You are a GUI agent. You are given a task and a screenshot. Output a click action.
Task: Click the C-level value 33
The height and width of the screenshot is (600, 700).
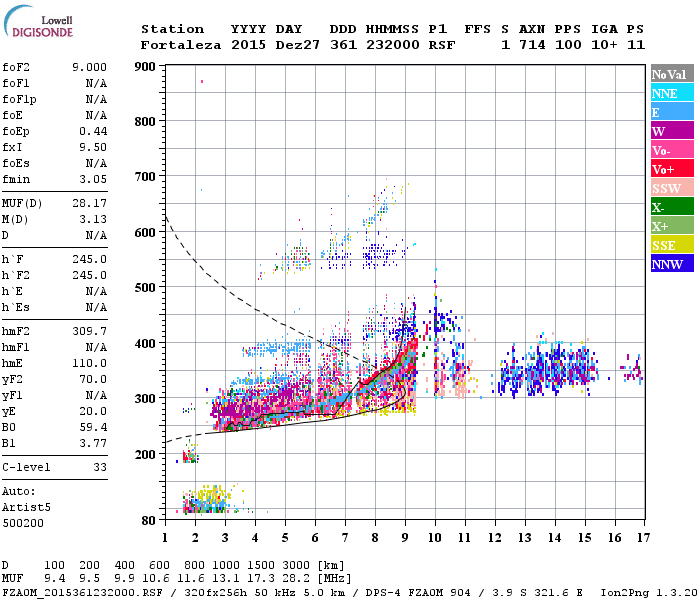click(100, 467)
